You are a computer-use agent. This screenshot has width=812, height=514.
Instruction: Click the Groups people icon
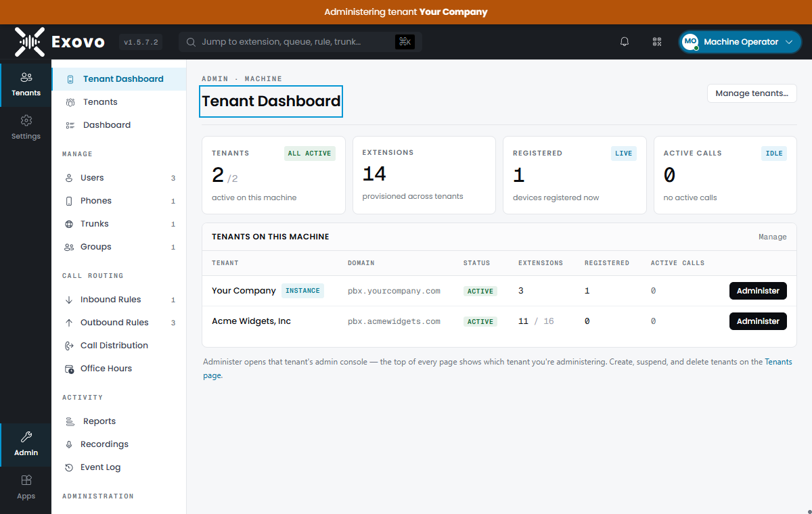(x=69, y=247)
